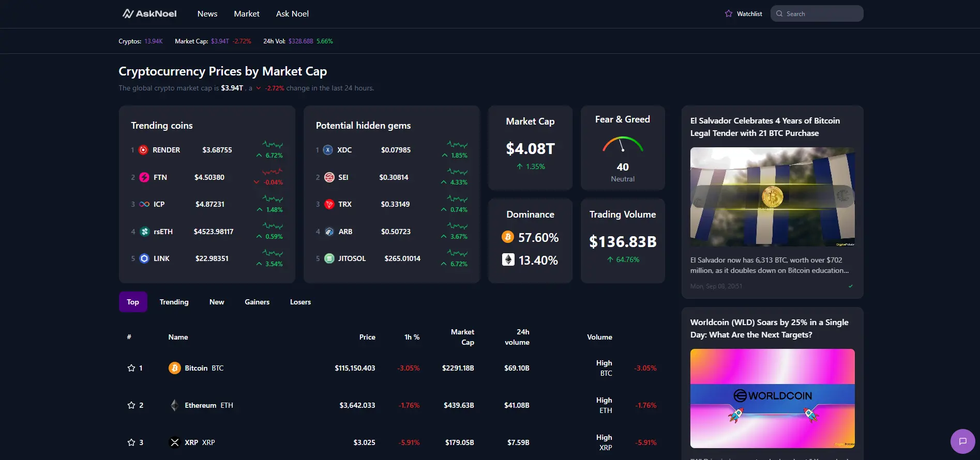980x460 pixels.
Task: Click the RENDER coin icon
Action: (143, 150)
